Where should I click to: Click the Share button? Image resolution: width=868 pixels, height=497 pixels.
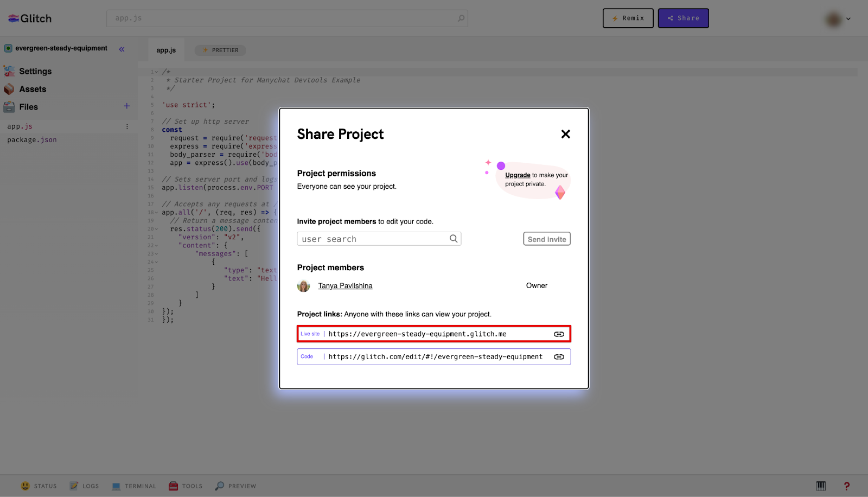(x=684, y=18)
